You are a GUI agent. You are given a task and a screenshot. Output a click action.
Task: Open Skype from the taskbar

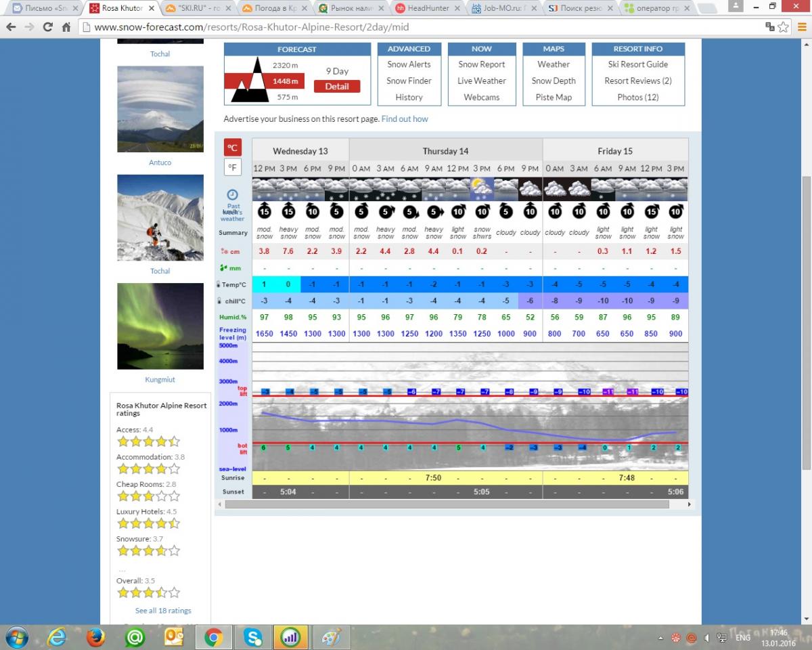pyautogui.click(x=254, y=637)
